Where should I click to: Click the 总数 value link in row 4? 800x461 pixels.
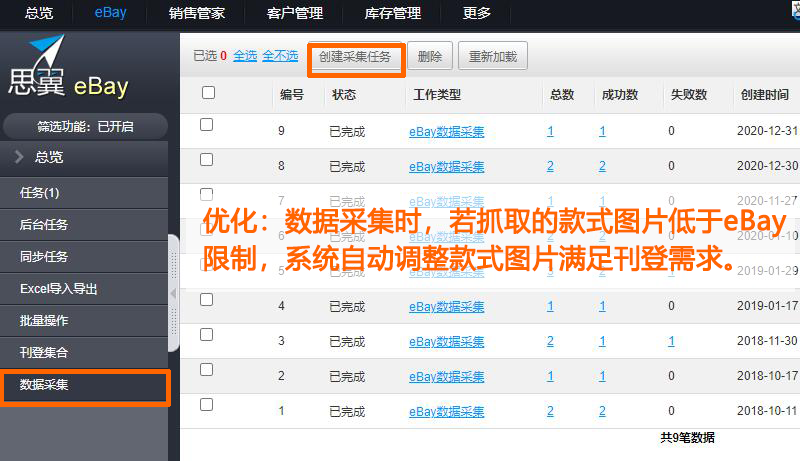[x=550, y=306]
